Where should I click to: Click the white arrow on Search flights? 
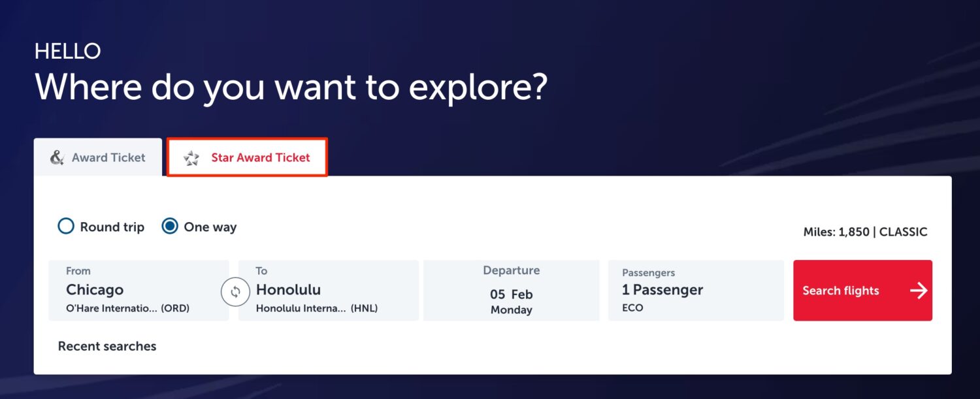pos(919,291)
